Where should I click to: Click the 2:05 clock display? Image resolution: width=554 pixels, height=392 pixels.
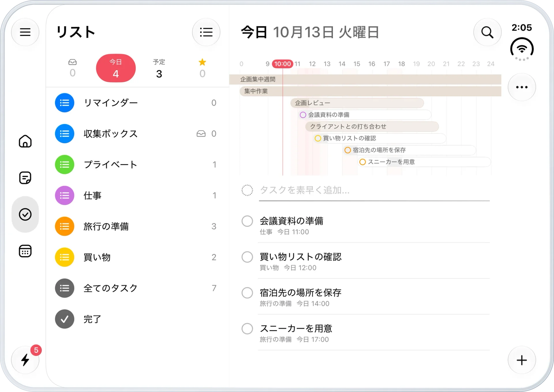point(522,28)
